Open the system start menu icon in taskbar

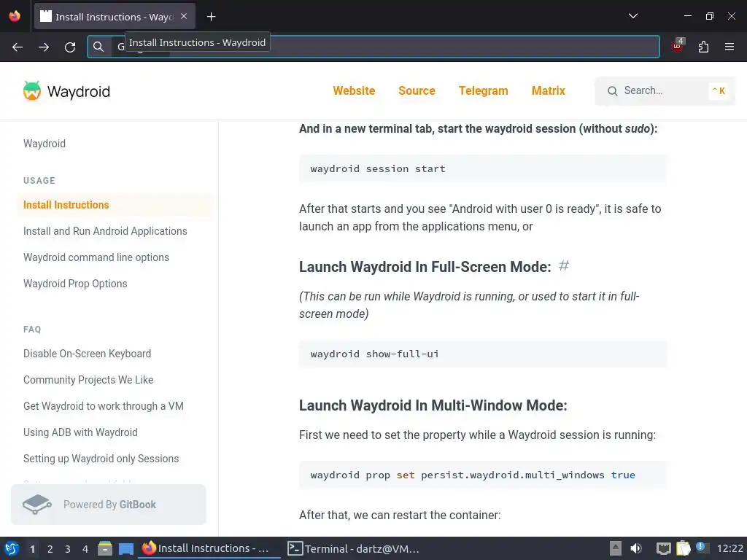(x=12, y=548)
